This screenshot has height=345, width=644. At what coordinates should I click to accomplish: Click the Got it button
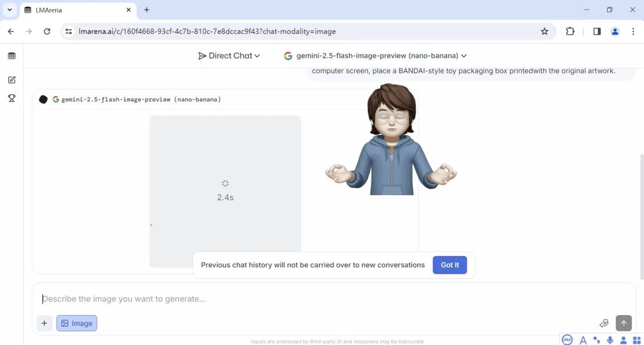pos(450,265)
